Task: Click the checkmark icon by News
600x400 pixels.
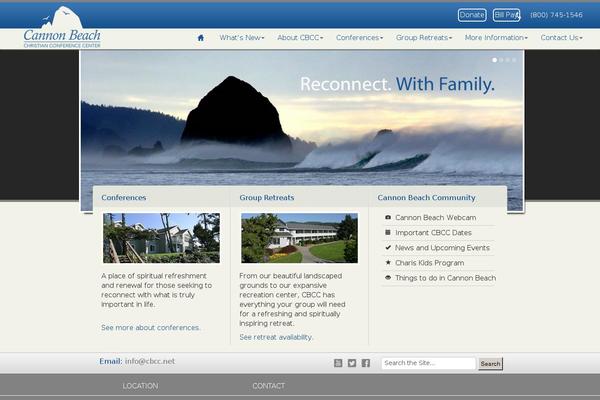Action: click(x=388, y=248)
